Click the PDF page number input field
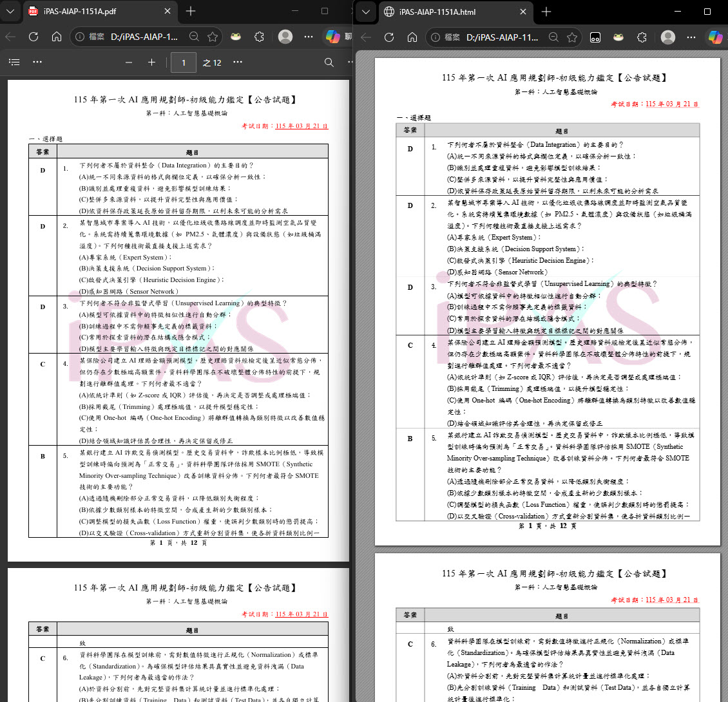Screen dimensions: 728x702 [184, 62]
